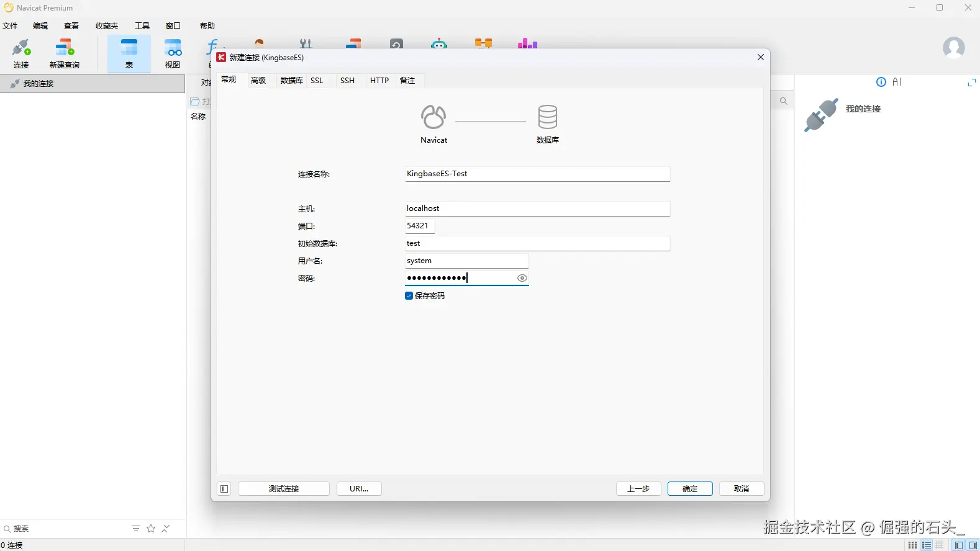Screen dimensions: 980x551
Task: Click the 搜索 box in sidebar footer
Action: tap(65, 529)
